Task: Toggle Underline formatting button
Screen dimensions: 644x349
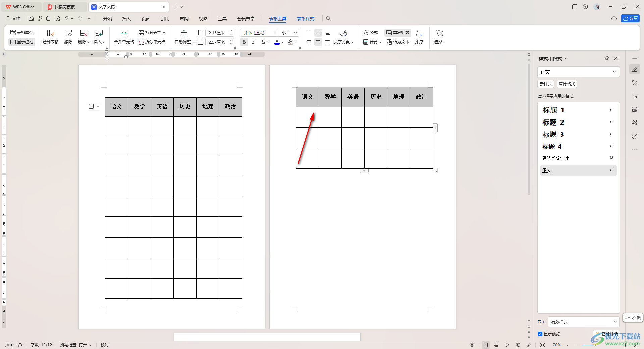Action: (x=264, y=42)
